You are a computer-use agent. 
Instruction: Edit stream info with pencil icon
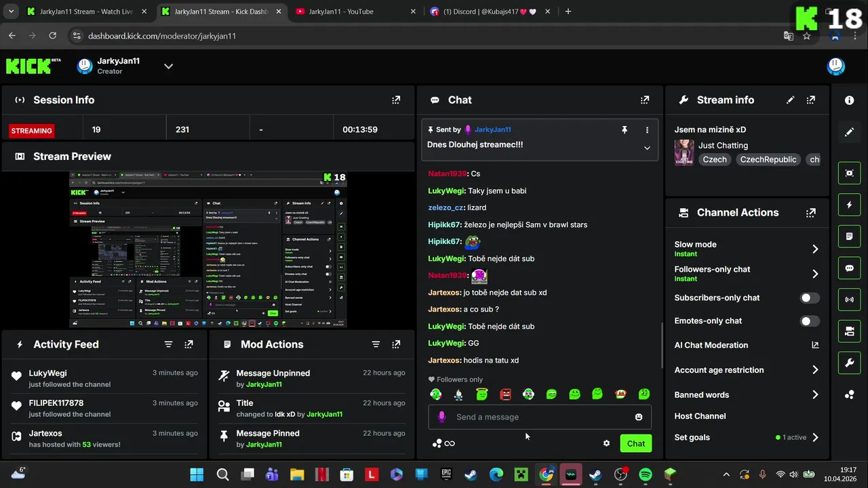(x=790, y=100)
